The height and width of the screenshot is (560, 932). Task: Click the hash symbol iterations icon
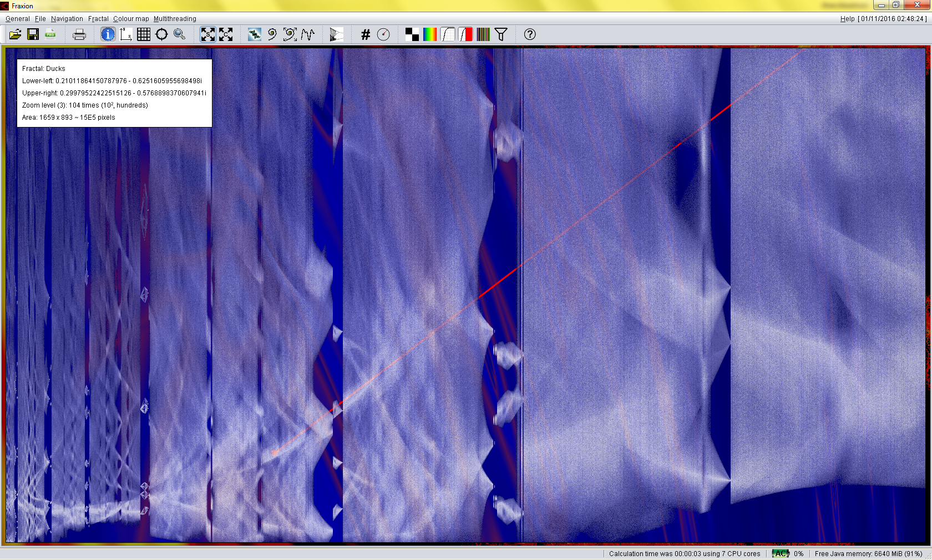[366, 34]
